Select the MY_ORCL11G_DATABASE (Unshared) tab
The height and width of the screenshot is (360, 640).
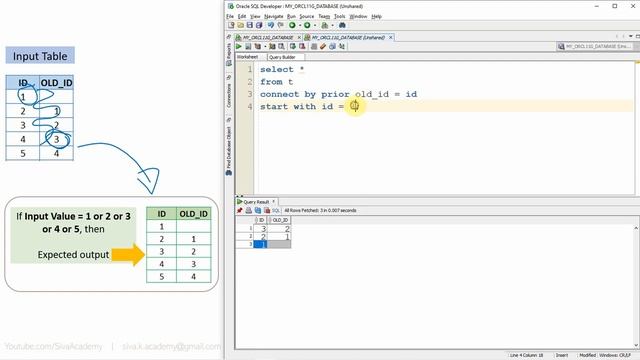348,37
